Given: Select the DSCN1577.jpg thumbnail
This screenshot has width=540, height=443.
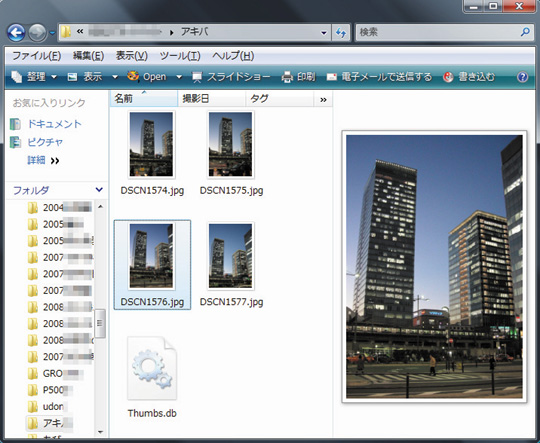Looking at the screenshot, I should pos(231,256).
